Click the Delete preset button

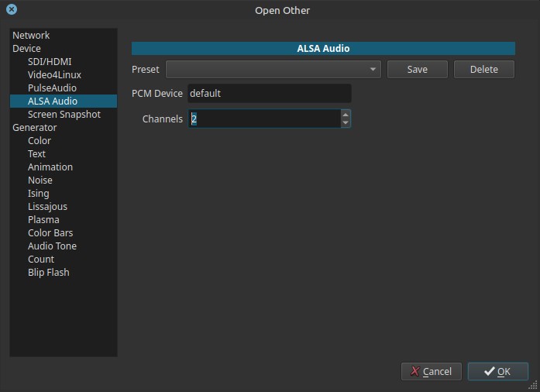[x=483, y=69]
